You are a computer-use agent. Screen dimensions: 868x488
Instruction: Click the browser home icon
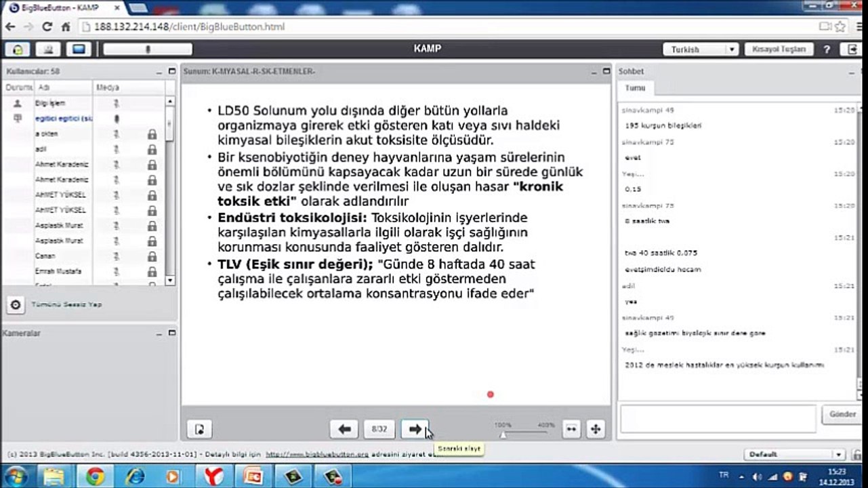[x=66, y=27]
